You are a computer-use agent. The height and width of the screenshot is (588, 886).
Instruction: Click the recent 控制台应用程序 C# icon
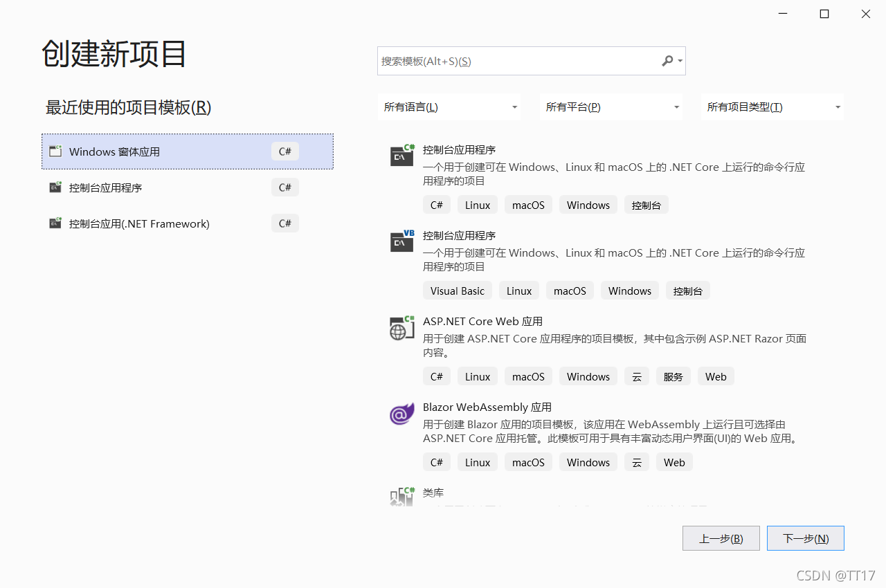click(x=55, y=187)
